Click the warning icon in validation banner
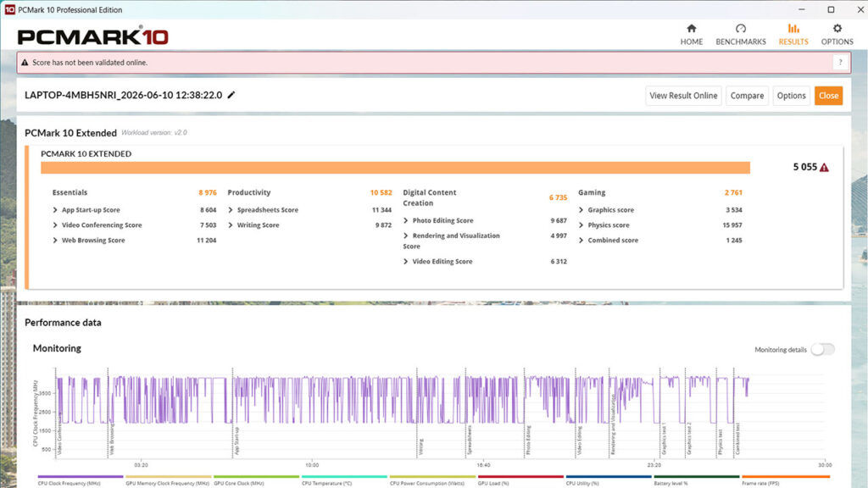868x488 pixels. tap(25, 63)
